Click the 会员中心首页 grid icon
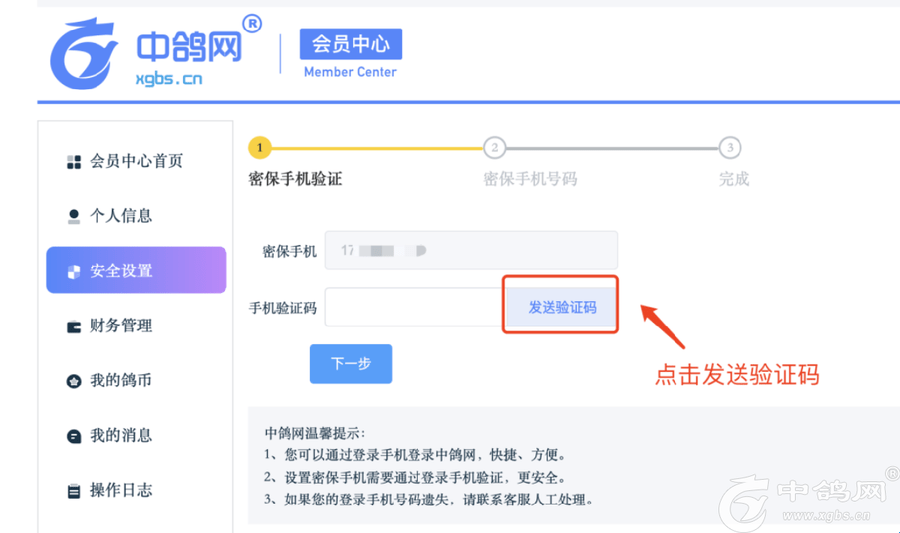The image size is (900, 533). pos(73,162)
